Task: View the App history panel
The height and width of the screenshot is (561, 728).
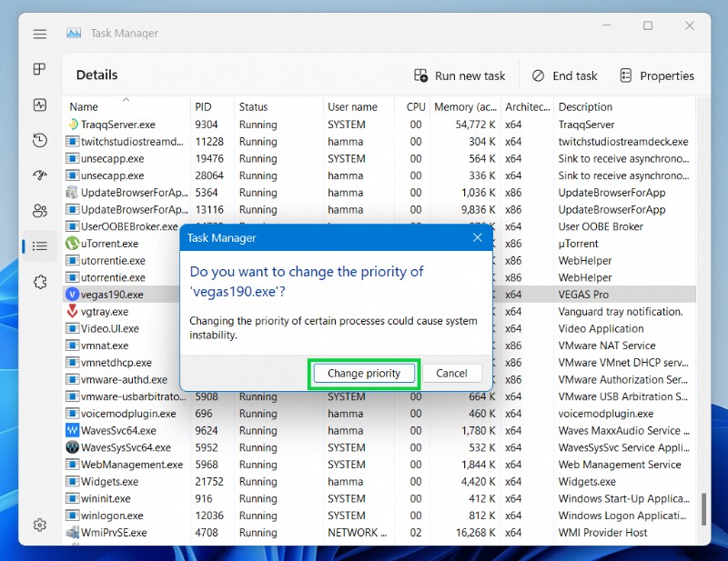Action: click(x=39, y=141)
